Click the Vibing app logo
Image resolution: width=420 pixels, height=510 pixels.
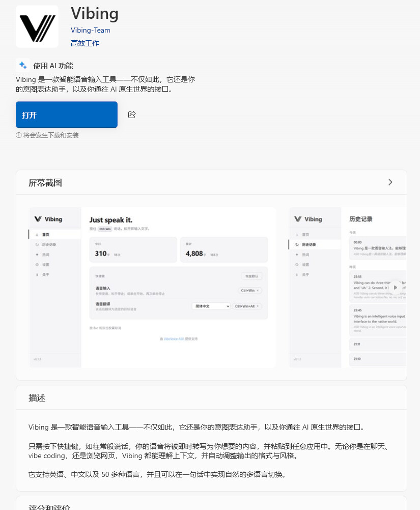pyautogui.click(x=37, y=26)
